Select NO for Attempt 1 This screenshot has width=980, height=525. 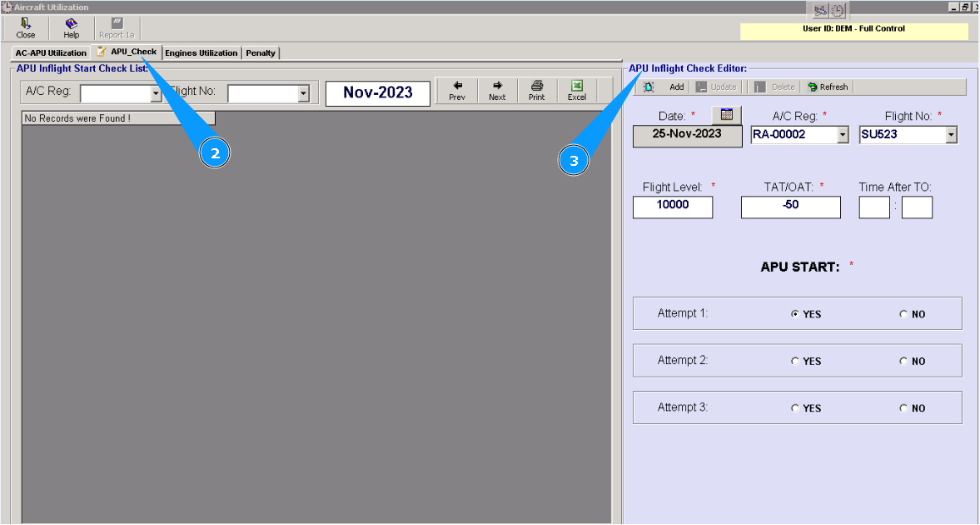(903, 314)
